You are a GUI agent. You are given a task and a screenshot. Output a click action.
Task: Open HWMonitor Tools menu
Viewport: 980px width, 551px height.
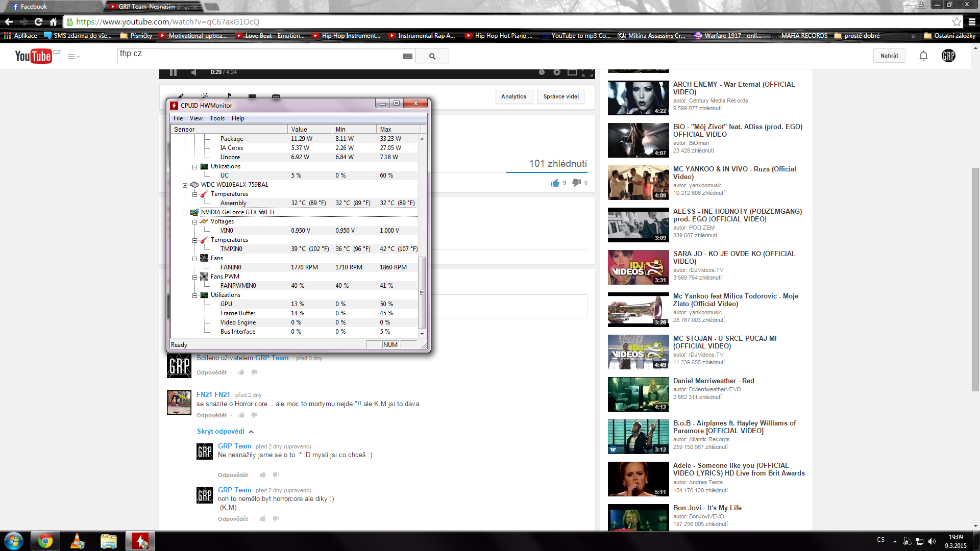click(217, 118)
